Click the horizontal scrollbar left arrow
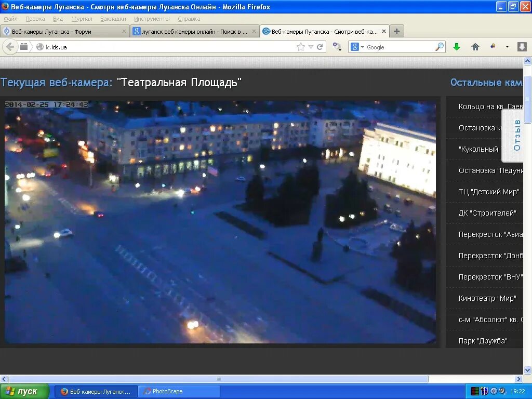The image size is (532, 399). tap(4, 379)
